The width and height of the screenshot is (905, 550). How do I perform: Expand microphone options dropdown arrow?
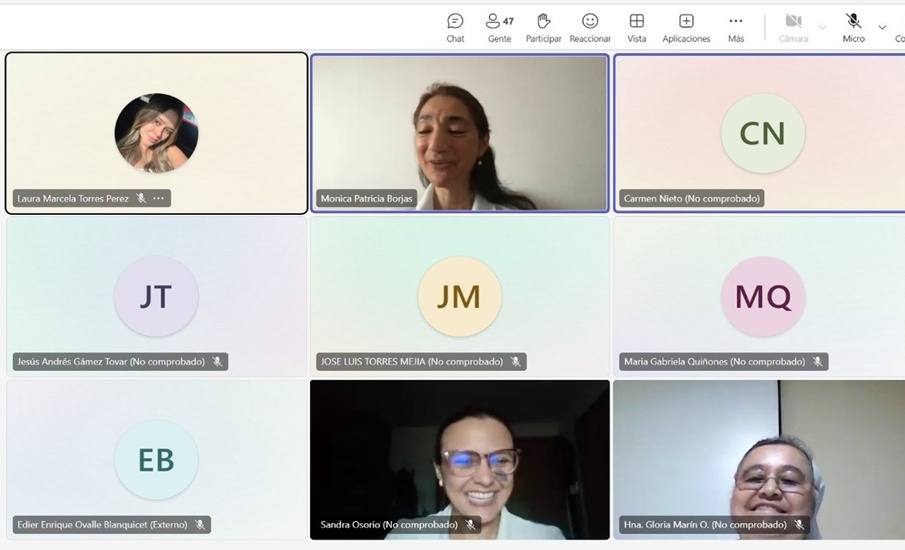[x=882, y=27]
